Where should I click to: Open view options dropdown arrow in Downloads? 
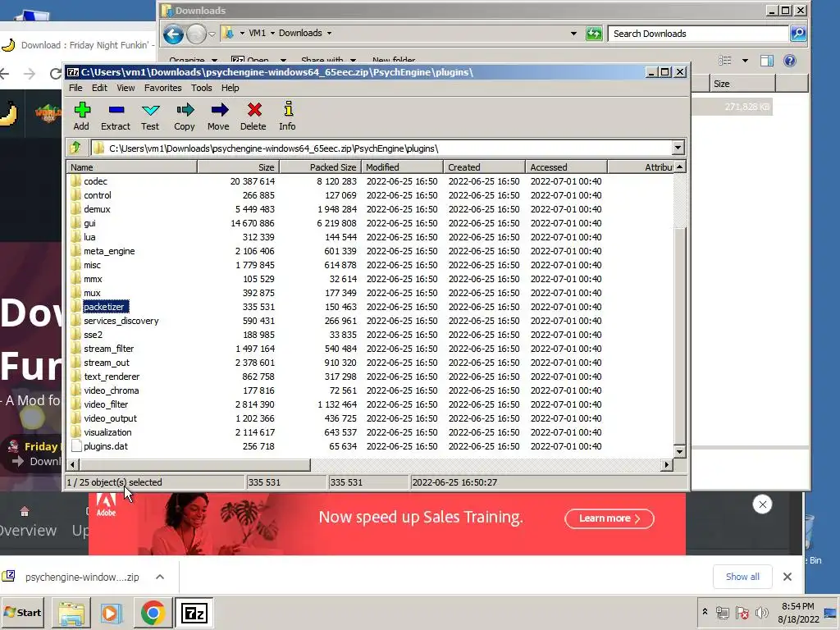(x=745, y=61)
